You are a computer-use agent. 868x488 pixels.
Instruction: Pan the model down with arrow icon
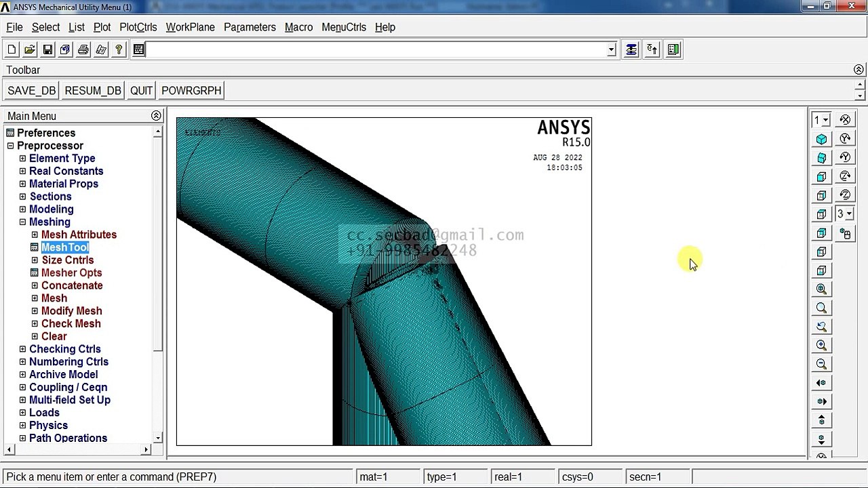(x=822, y=439)
